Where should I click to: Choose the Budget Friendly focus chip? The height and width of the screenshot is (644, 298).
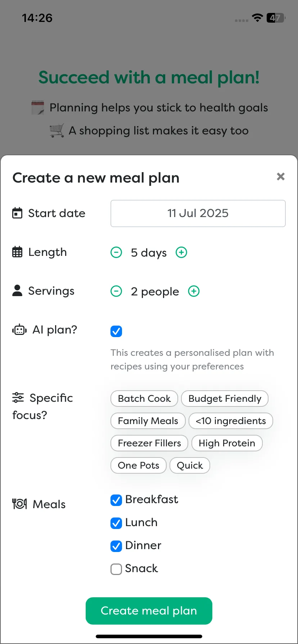coord(225,399)
